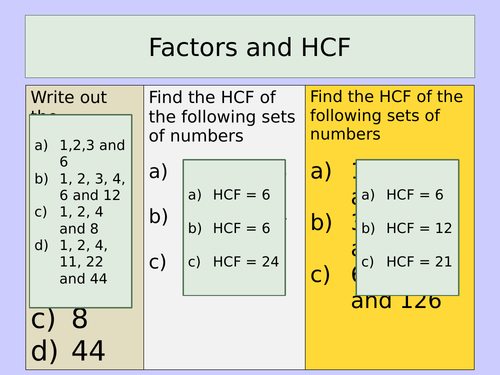Click the yellow column heading text
The width and height of the screenshot is (500, 375).
[x=387, y=115]
